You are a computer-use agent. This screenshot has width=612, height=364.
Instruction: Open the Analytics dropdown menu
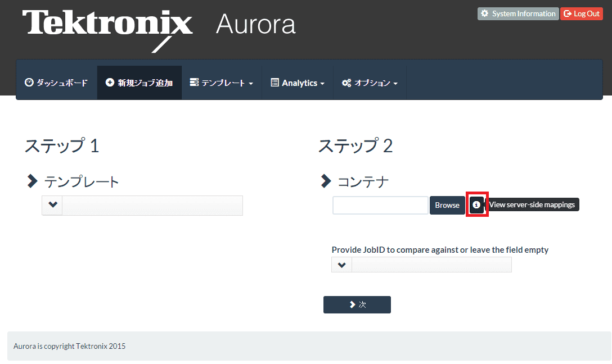pyautogui.click(x=298, y=83)
